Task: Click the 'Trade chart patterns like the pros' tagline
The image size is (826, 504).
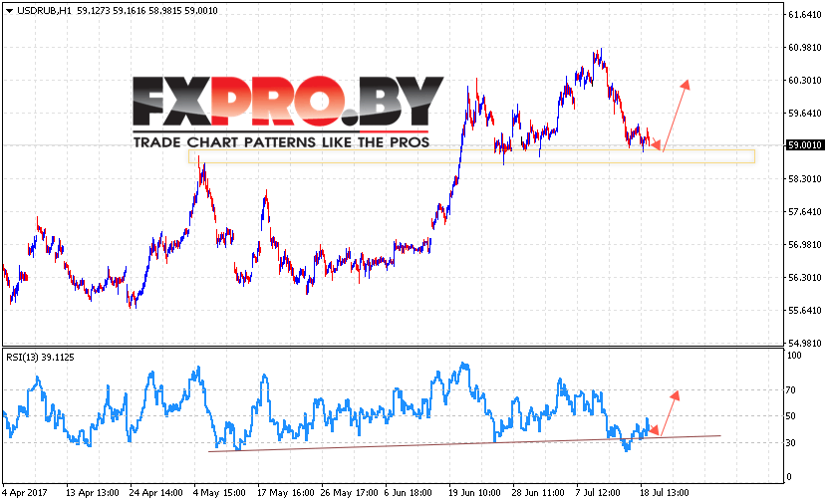Action: [x=281, y=142]
